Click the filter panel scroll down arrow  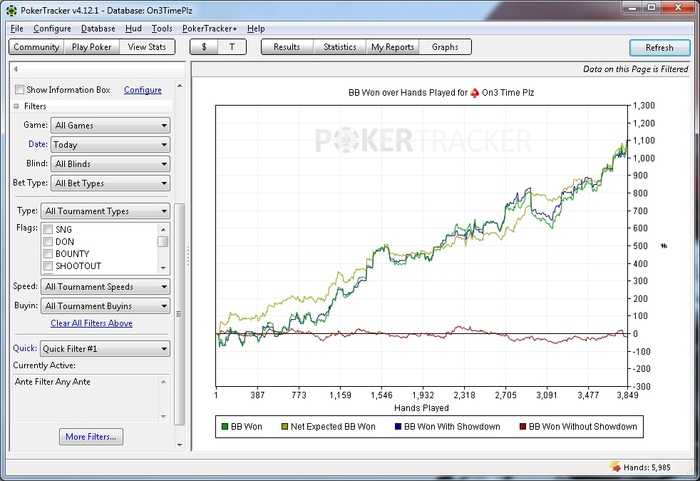(x=179, y=445)
